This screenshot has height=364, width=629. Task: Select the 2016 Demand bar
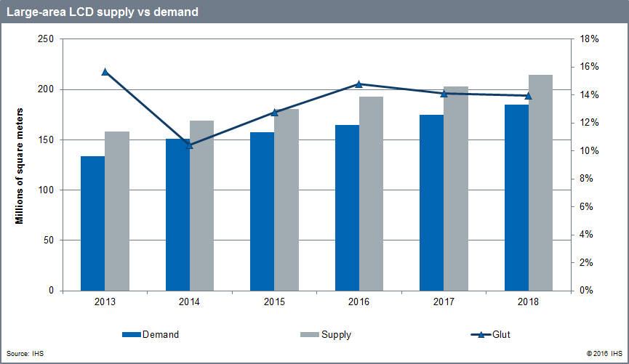point(348,208)
